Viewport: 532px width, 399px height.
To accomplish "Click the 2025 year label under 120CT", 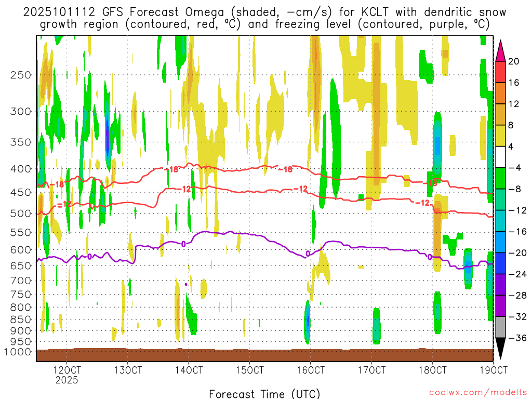I will point(67,380).
